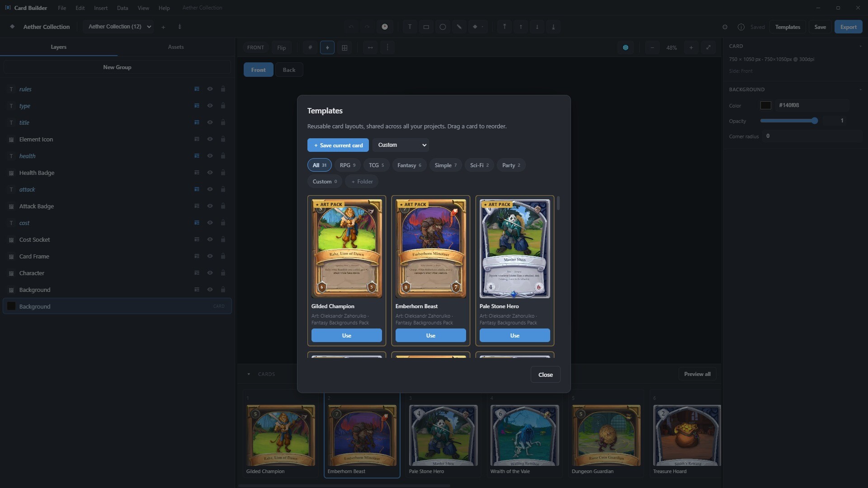Screen dimensions: 868x488
Task: Switch to the Assets tab
Action: tap(176, 47)
